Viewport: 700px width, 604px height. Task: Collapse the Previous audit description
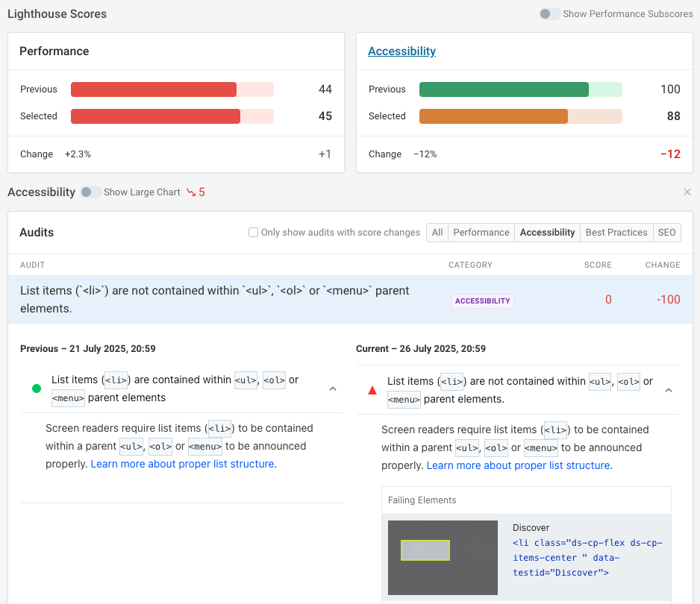(333, 388)
